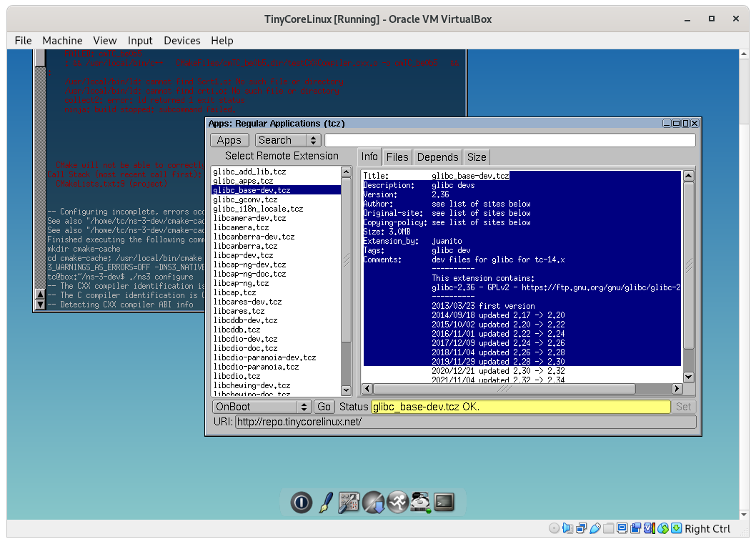Click the Info pane horizontal scrollbar thumb
The image size is (756, 544).
pos(504,388)
